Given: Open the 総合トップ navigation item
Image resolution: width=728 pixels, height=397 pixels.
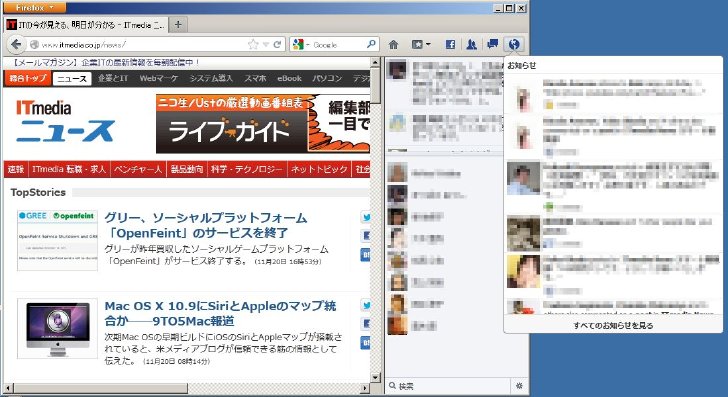Looking at the screenshot, I should [x=28, y=78].
